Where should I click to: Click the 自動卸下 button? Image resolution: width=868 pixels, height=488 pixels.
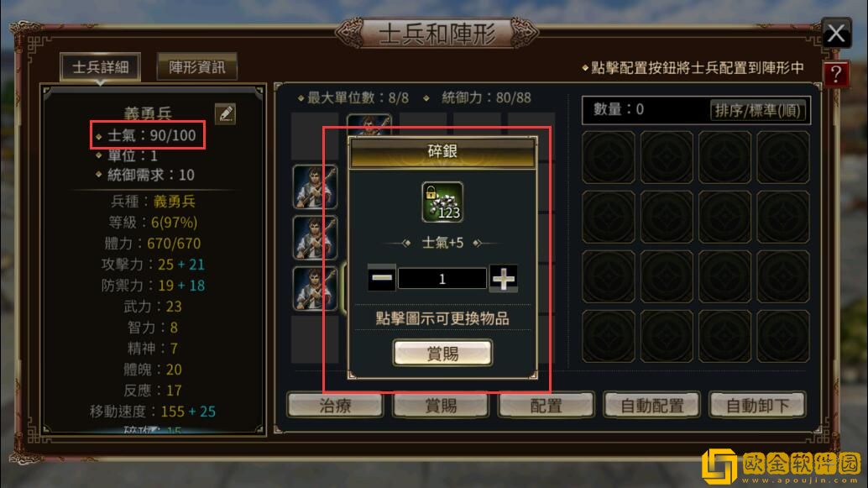coord(757,406)
